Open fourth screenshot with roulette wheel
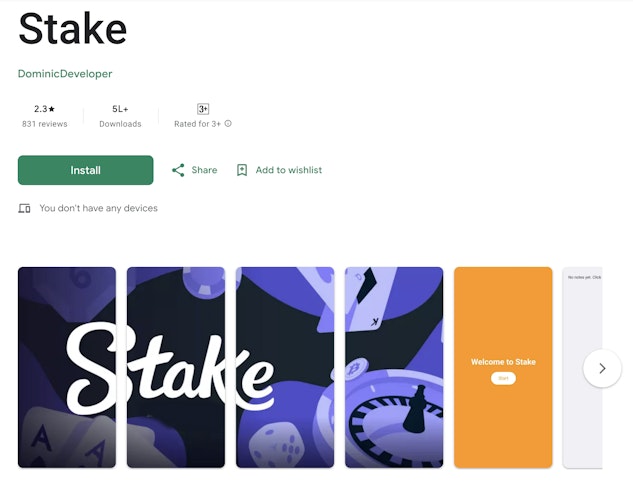Screen dimensions: 633x485 (394, 367)
